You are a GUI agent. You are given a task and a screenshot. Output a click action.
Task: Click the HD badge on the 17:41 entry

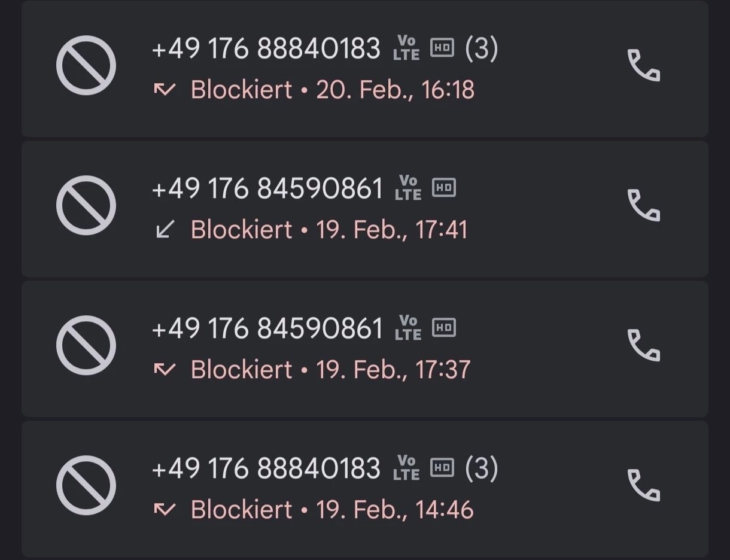pos(443,188)
